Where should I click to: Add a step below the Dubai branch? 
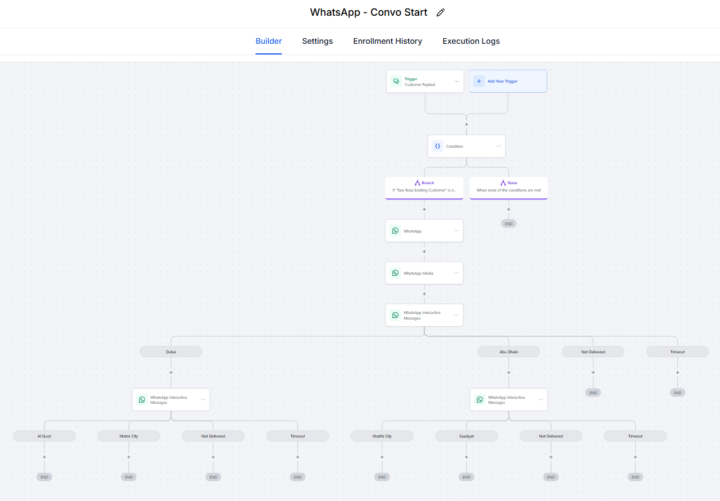click(x=171, y=373)
